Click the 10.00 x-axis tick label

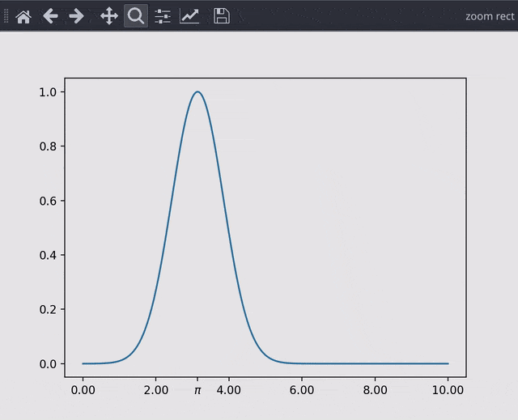[448, 390]
